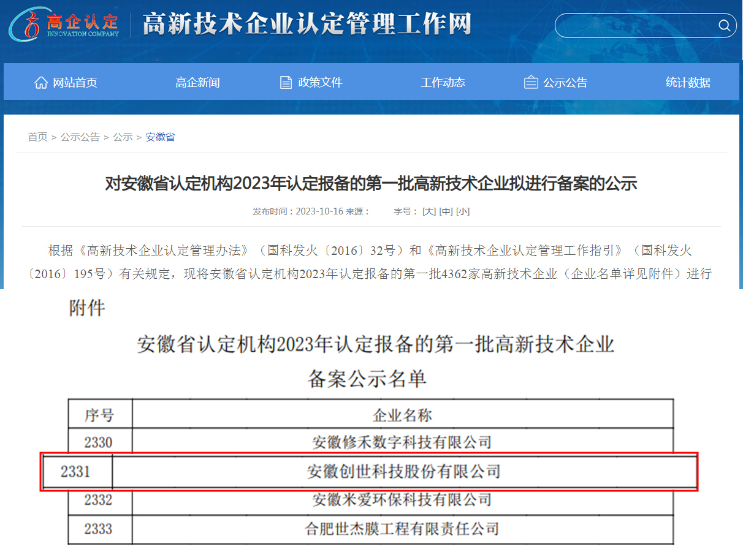
Task: Click the home icon beside 网站首页
Action: coord(40,83)
